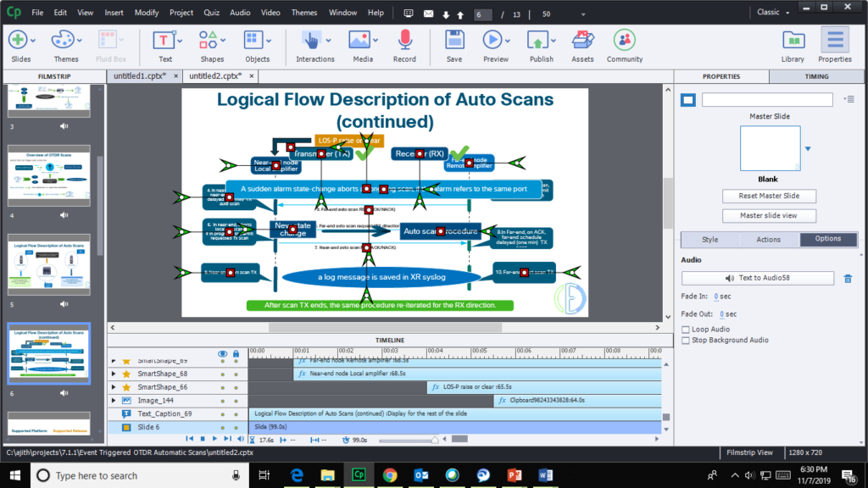
Task: Open the Assets panel icon
Action: [582, 41]
